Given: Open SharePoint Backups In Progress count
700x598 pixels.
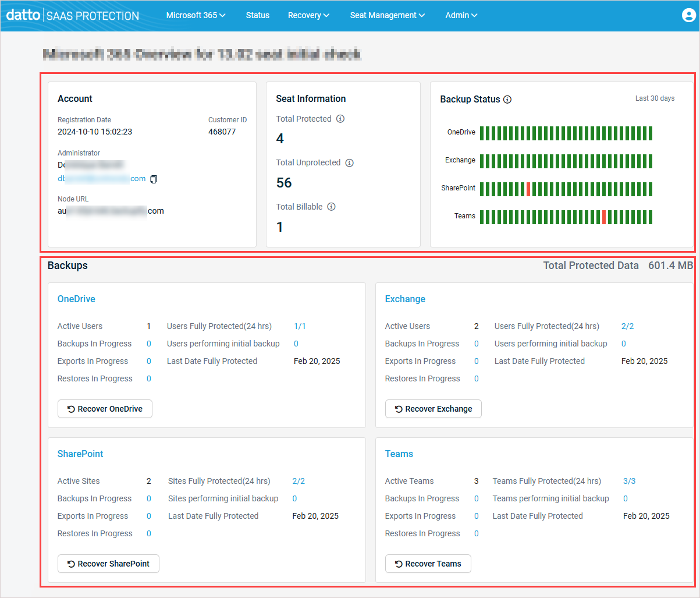Looking at the screenshot, I should (149, 498).
